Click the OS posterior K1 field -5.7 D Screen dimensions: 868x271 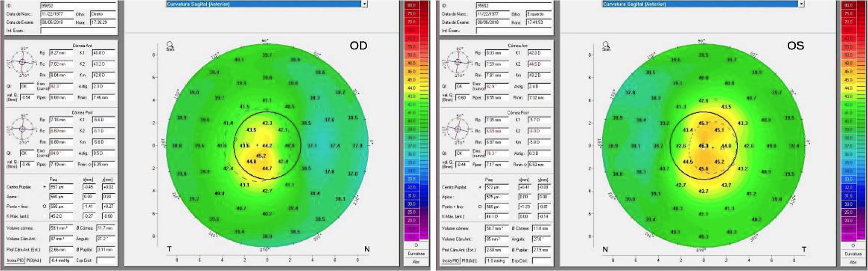tap(539, 120)
